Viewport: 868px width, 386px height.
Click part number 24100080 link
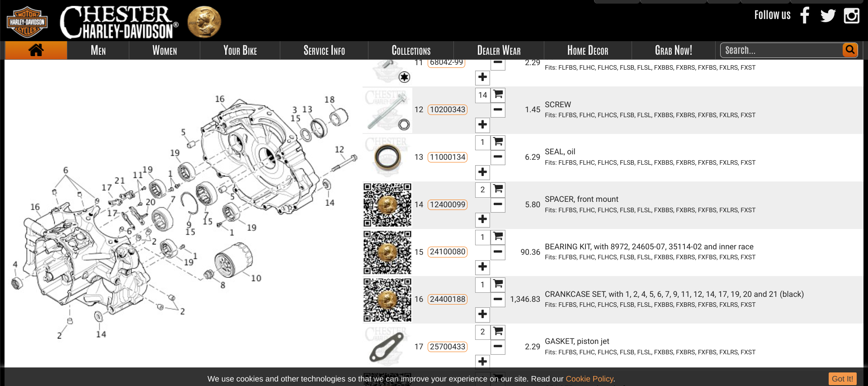[x=447, y=252]
